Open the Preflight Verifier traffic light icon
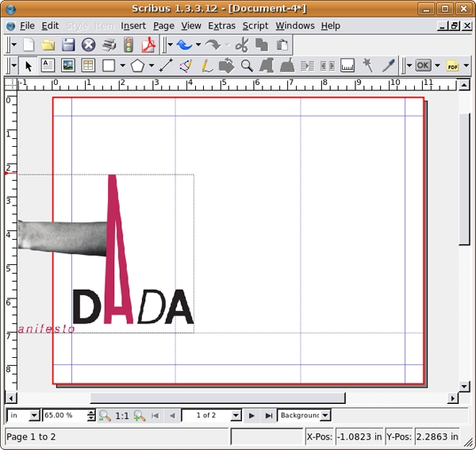The image size is (476, 450). coord(128,45)
